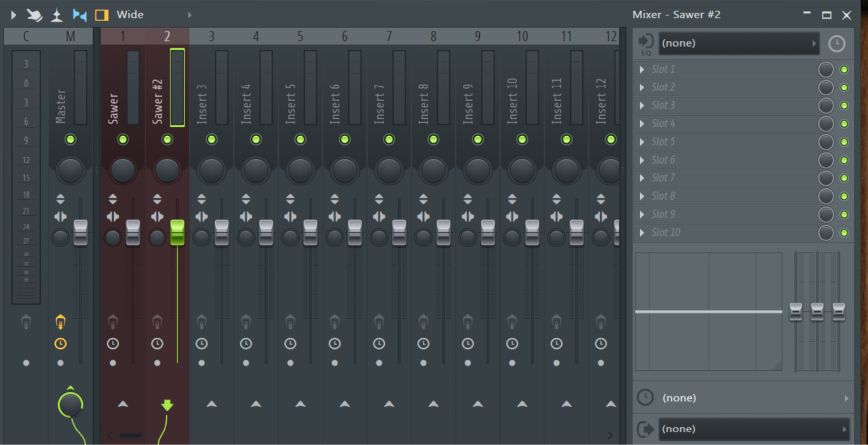Mute the Insert 5 track
This screenshot has width=868, height=445.
(x=300, y=139)
